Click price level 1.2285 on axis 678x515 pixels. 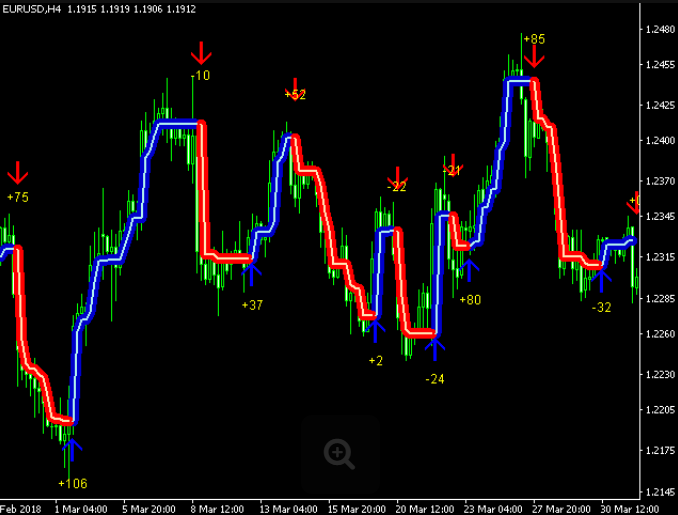660,299
